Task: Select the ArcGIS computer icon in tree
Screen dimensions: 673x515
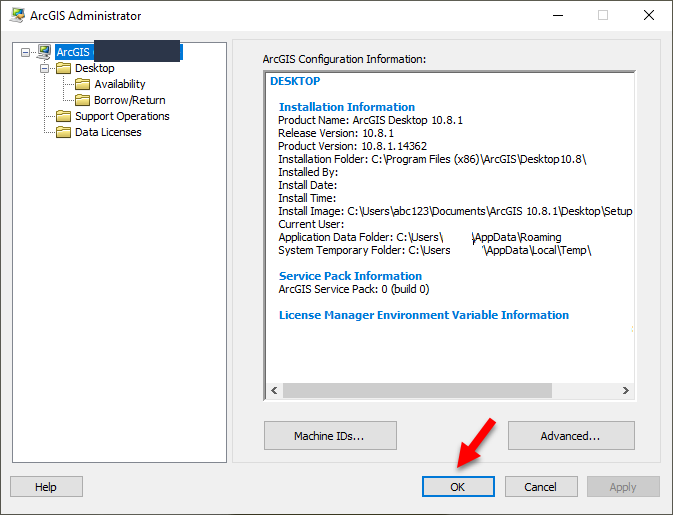Action: click(x=44, y=52)
